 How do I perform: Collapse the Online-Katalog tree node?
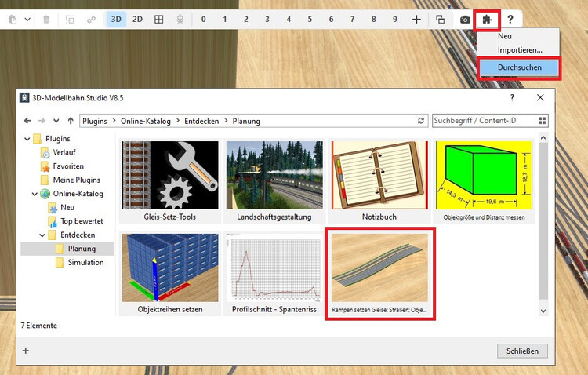(34, 194)
